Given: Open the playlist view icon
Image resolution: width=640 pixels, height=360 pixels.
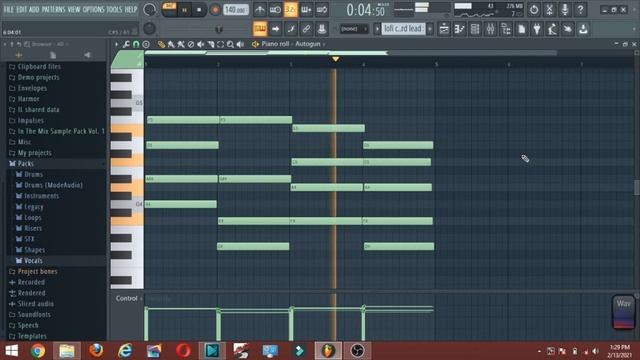Looking at the screenshot, I should (x=444, y=29).
